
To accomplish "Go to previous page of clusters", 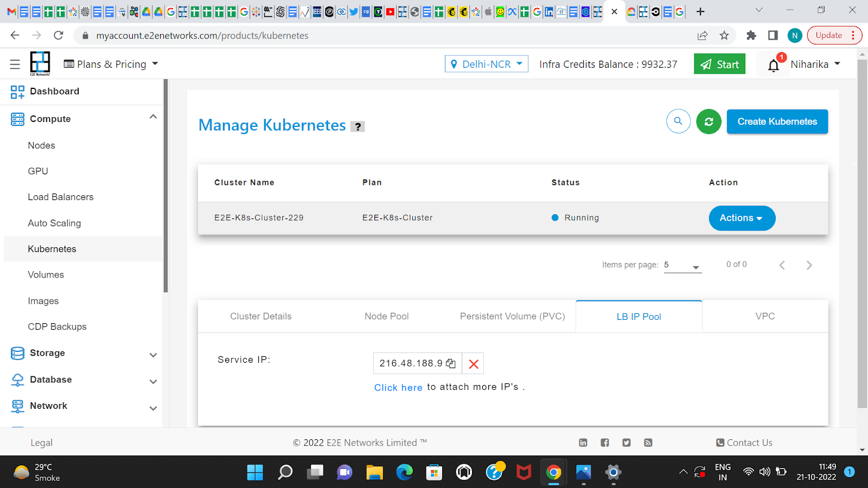I will pyautogui.click(x=782, y=265).
